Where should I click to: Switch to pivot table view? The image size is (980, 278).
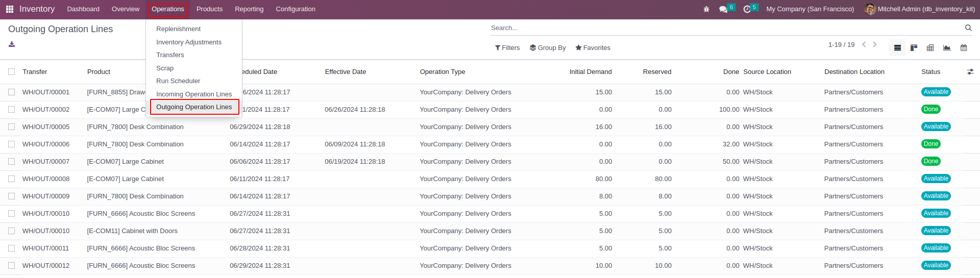pos(930,48)
